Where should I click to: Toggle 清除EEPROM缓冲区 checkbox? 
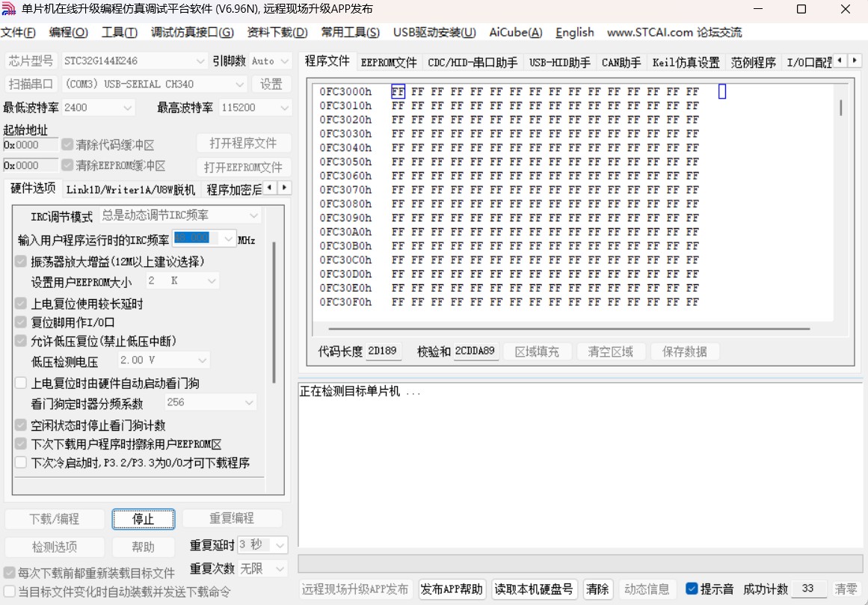click(x=67, y=165)
